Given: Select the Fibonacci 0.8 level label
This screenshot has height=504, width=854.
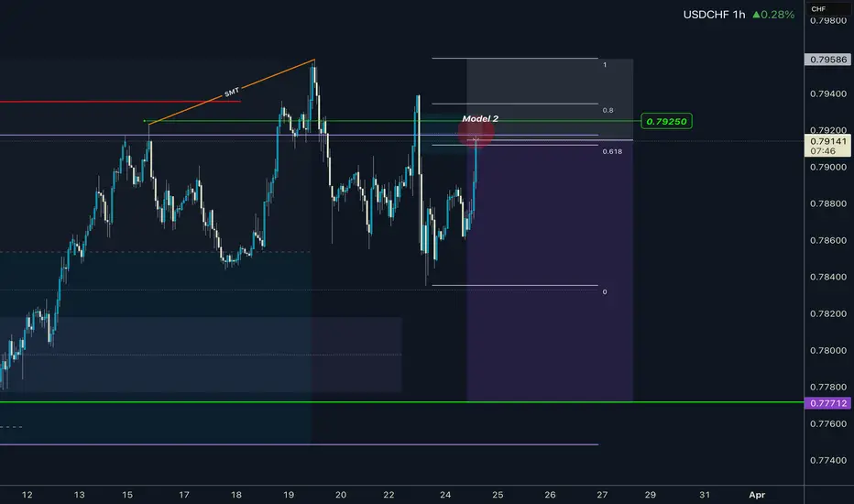Looking at the screenshot, I should click(x=608, y=110).
